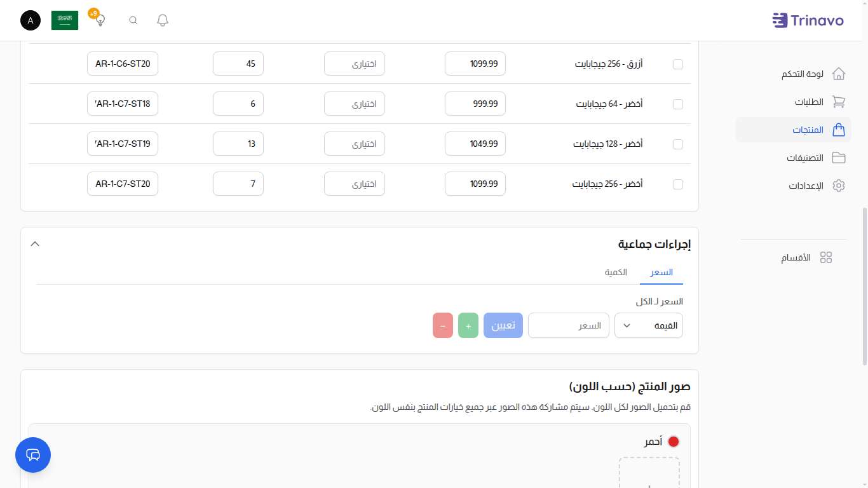Click the تعيين apply button

coord(503,325)
